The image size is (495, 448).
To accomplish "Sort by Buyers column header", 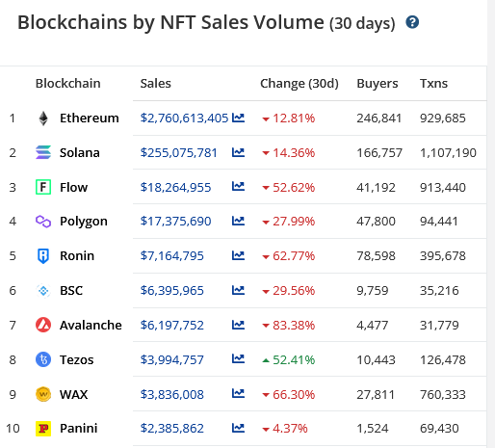I will 378,84.
